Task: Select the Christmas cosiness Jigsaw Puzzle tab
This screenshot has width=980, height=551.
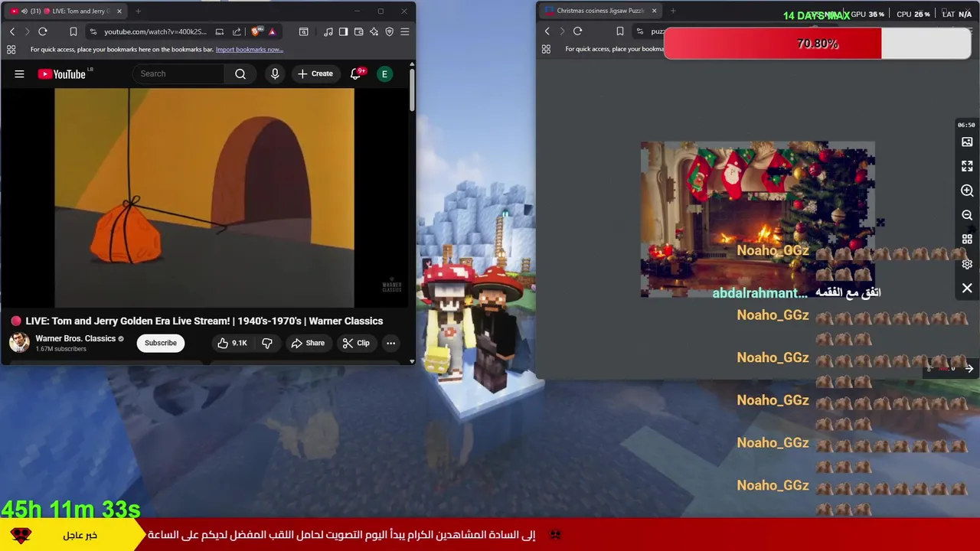Action: coord(600,11)
